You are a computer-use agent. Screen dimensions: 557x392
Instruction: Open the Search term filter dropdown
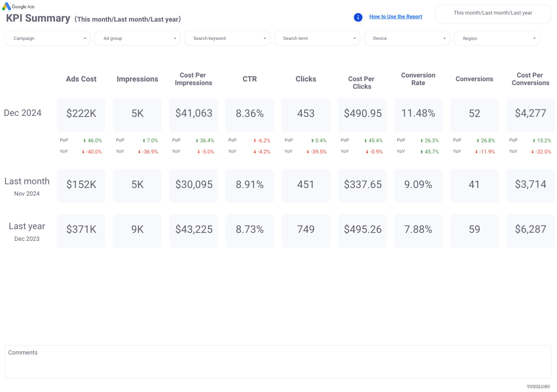[317, 38]
